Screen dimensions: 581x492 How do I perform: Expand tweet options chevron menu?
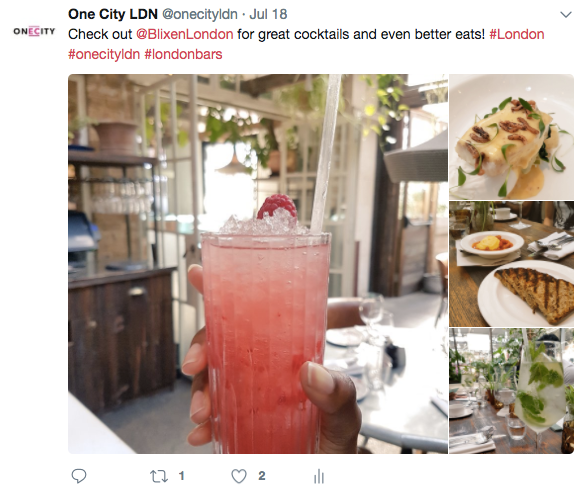tap(566, 15)
